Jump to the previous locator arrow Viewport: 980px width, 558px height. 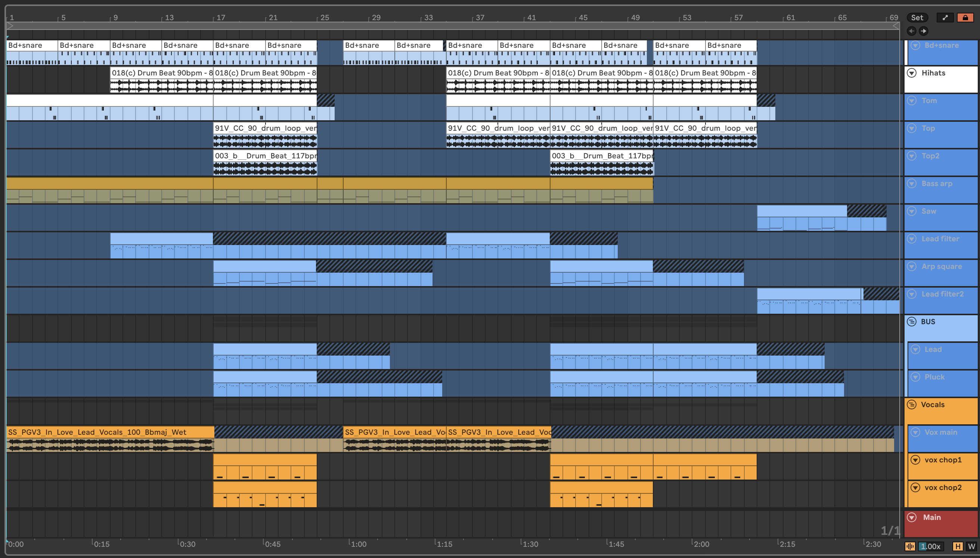pos(911,31)
